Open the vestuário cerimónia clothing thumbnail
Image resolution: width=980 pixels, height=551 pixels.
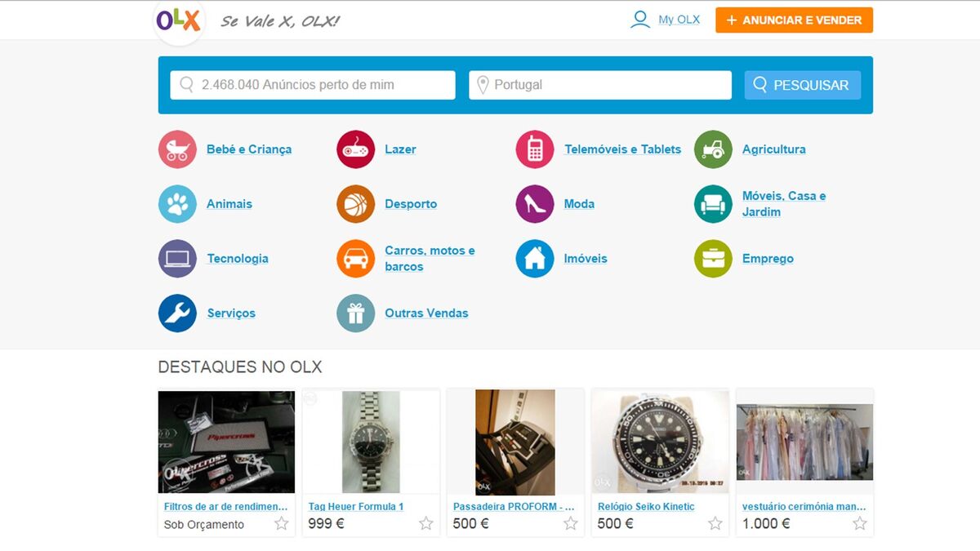[804, 442]
